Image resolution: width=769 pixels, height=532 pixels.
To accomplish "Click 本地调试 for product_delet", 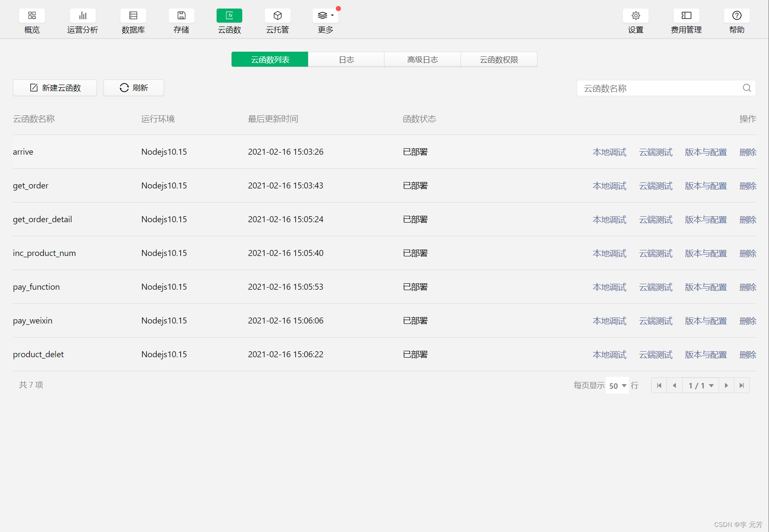I will coord(610,355).
